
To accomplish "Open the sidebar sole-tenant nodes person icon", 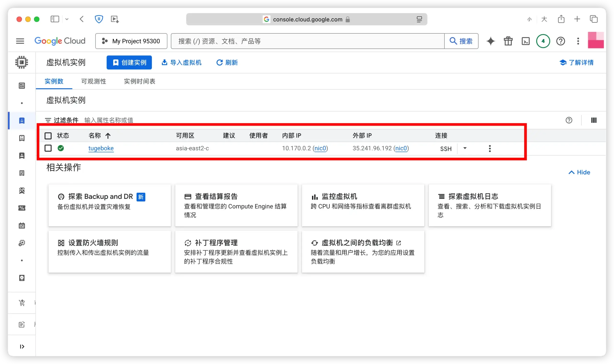I will (22, 156).
